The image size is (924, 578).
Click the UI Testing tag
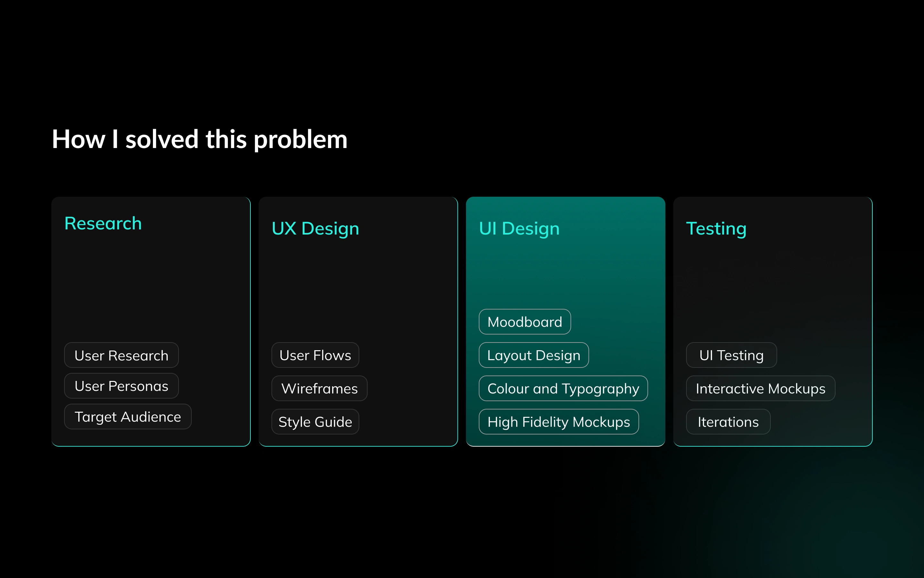[731, 355]
